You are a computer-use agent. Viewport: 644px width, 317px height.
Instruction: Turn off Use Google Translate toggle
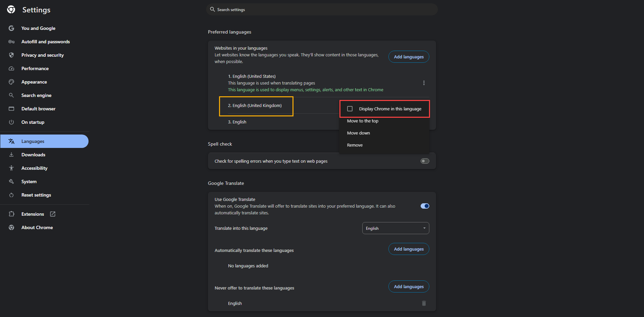coord(425,206)
